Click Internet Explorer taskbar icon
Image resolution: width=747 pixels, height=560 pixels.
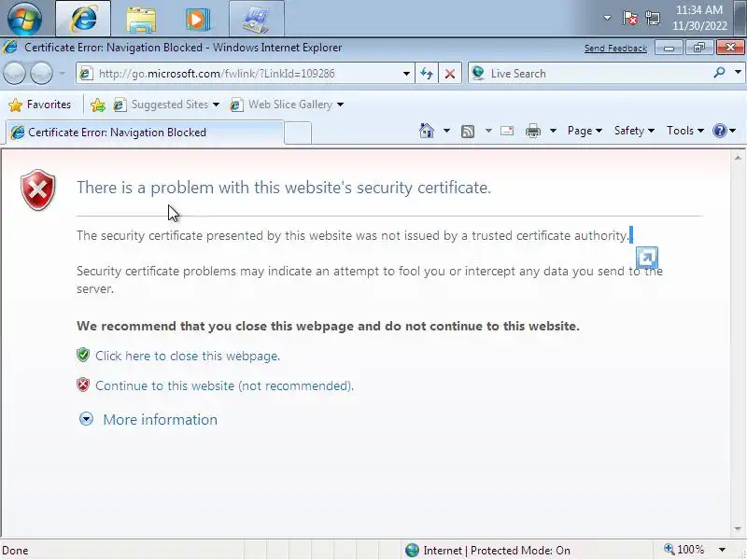pyautogui.click(x=83, y=19)
